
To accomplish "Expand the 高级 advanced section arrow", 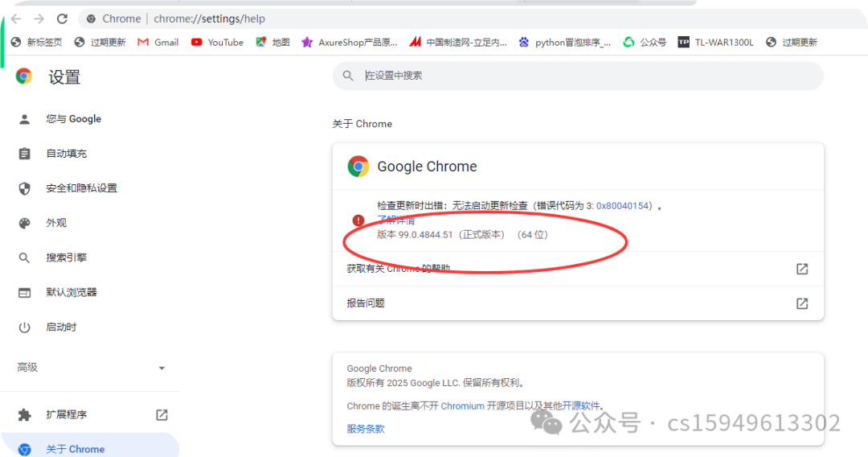I will [162, 368].
